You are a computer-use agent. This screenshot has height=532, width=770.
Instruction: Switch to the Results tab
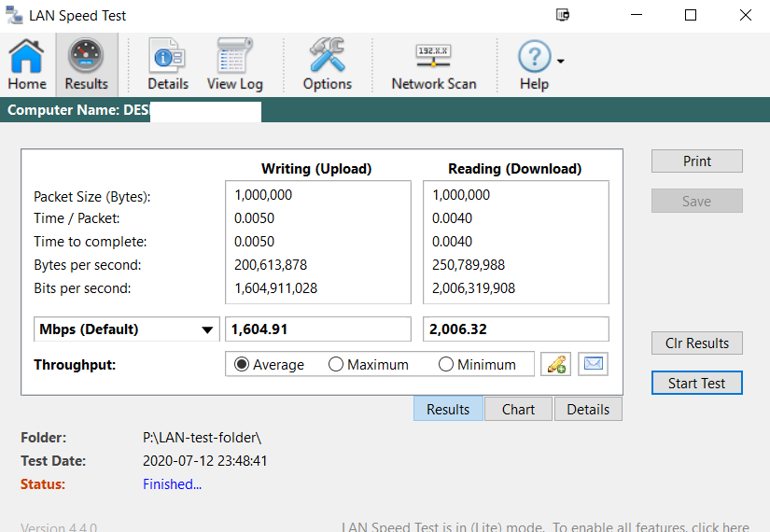(x=448, y=409)
